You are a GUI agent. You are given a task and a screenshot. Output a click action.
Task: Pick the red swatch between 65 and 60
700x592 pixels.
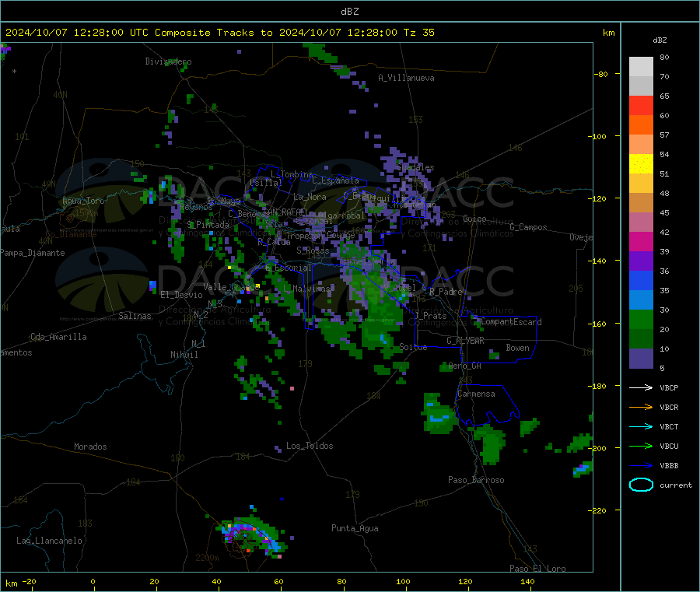[641, 105]
